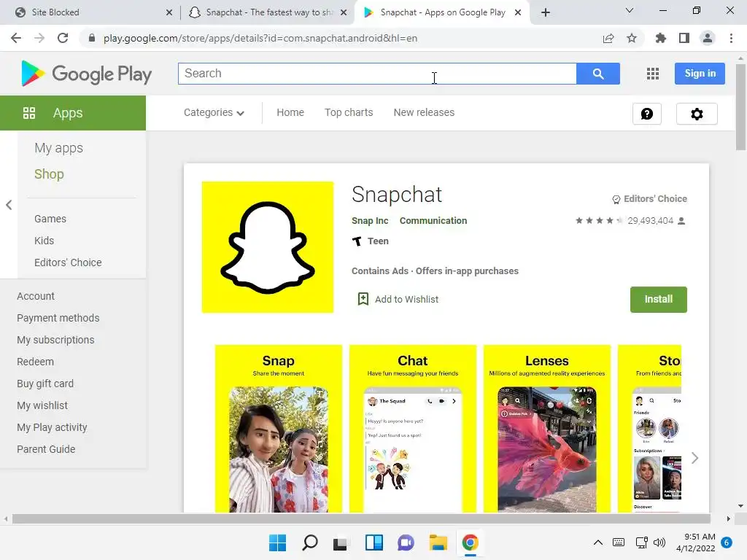Open the Windows Start button
The image size is (747, 560).
(277, 542)
